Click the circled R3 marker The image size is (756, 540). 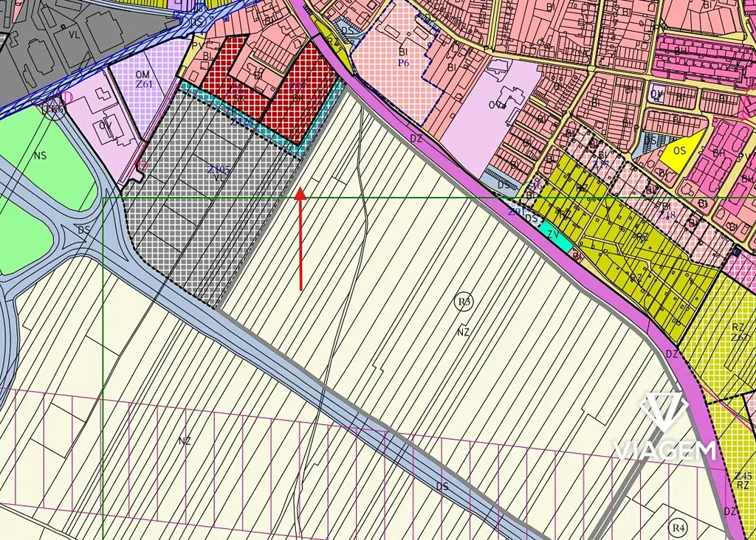[464, 302]
